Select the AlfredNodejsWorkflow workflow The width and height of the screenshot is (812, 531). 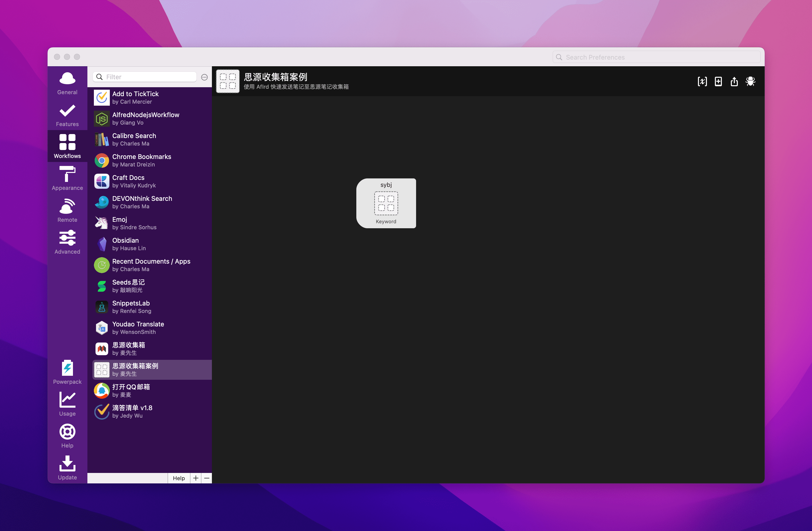152,119
